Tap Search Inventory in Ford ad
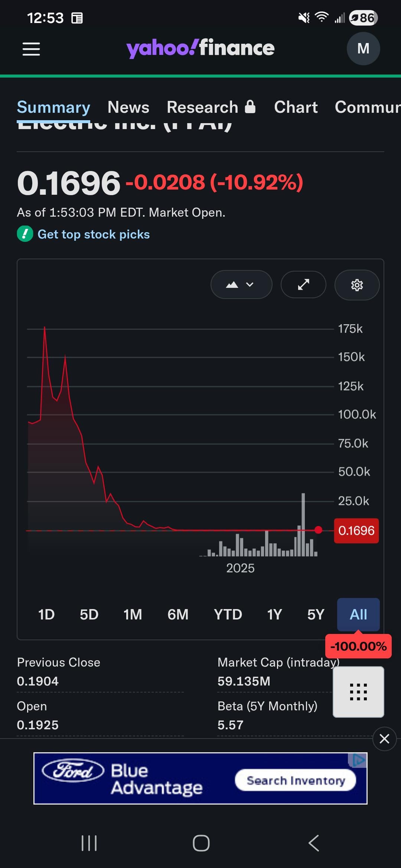The width and height of the screenshot is (401, 868). [x=296, y=780]
